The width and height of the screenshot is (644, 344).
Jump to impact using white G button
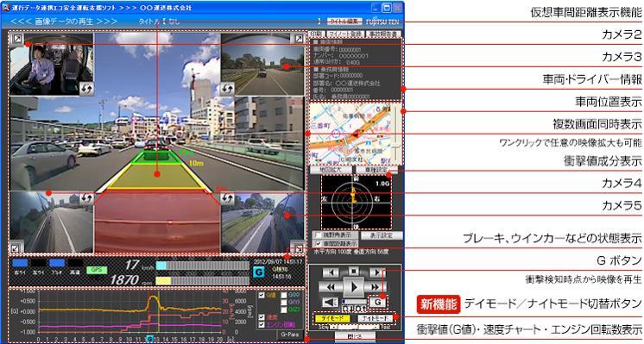[x=377, y=303]
